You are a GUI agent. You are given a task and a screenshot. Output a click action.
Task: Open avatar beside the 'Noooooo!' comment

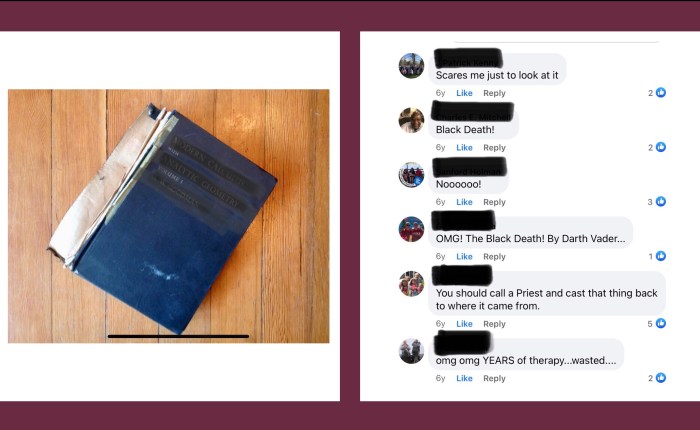(411, 175)
